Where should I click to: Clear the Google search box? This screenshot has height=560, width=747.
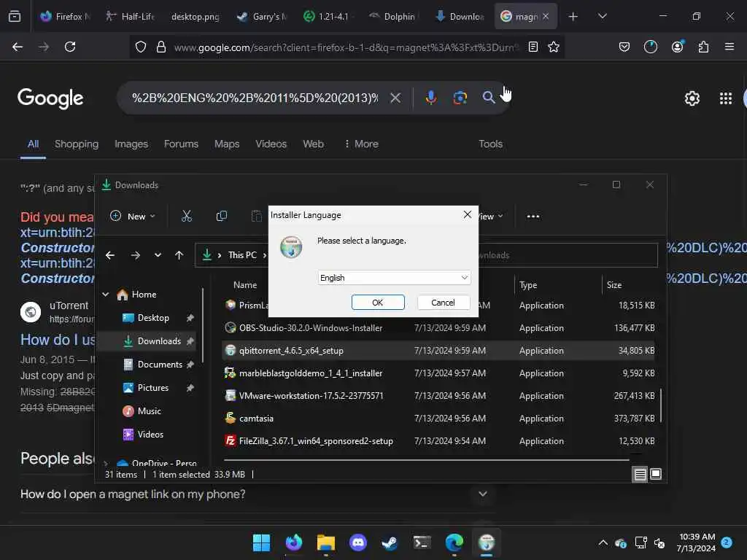[395, 98]
